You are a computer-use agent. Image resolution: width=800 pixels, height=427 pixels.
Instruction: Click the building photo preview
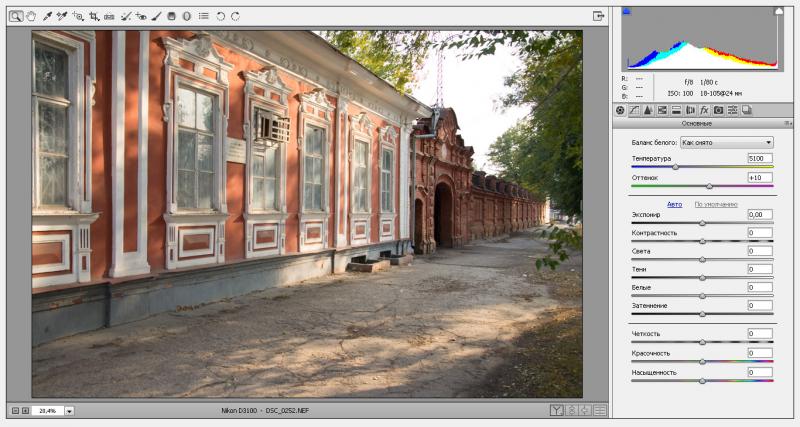coord(307,214)
